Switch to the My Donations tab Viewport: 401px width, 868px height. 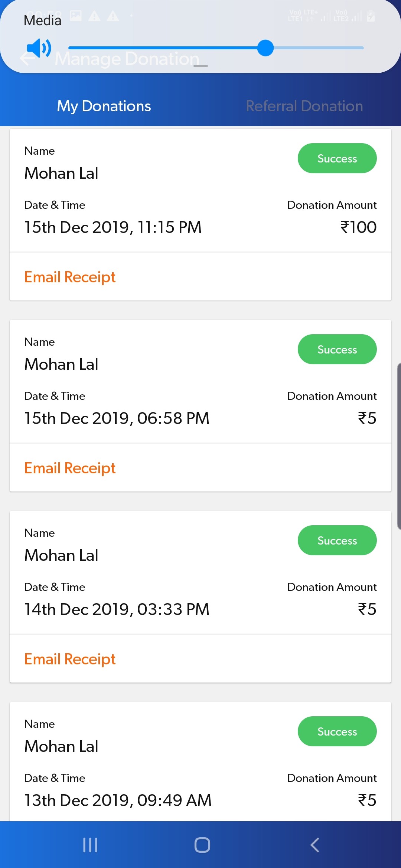tap(104, 106)
